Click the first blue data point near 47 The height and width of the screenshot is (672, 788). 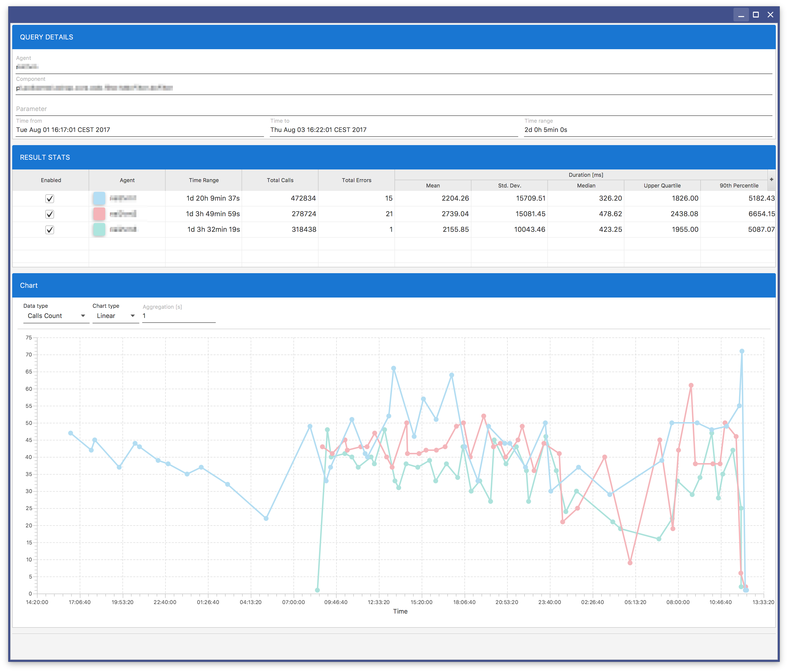(x=71, y=433)
